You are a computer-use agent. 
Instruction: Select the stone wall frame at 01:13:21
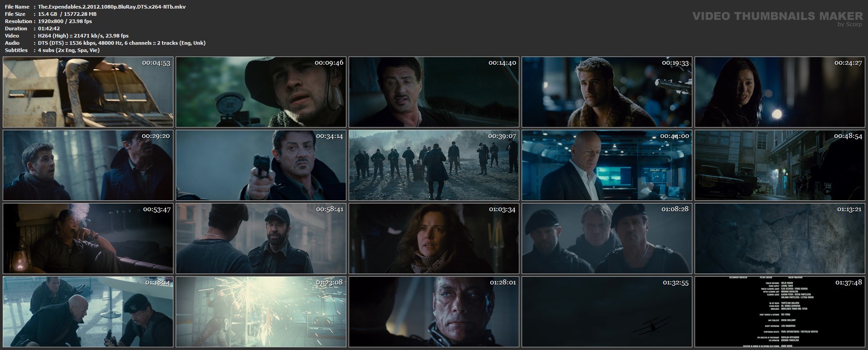780,238
